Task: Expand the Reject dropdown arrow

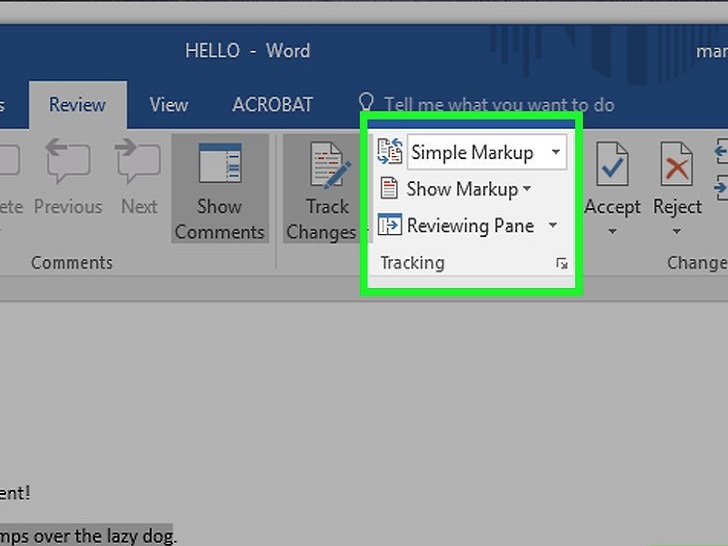Action: [676, 231]
